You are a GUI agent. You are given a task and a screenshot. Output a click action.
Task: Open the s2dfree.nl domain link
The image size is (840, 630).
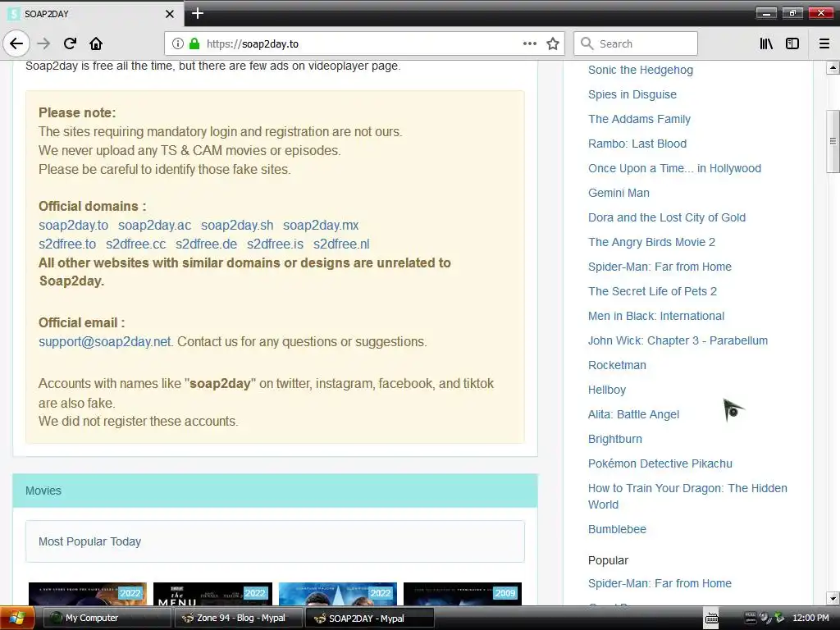click(341, 244)
